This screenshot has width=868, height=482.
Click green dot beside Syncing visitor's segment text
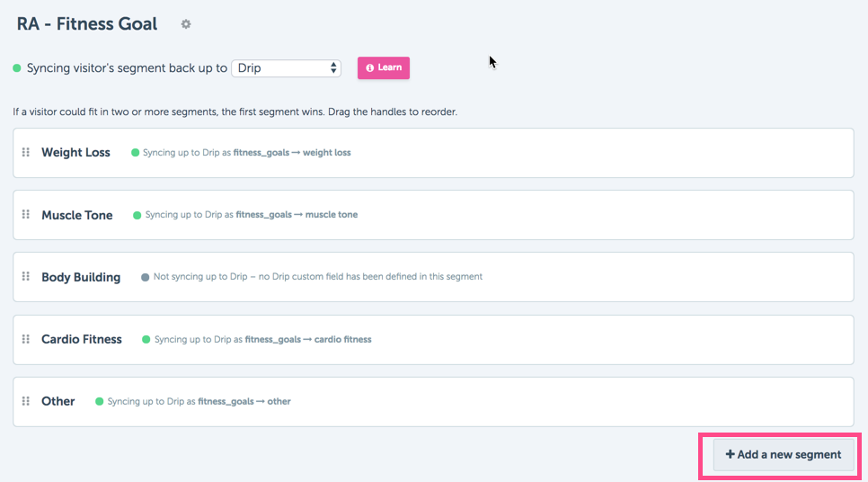[17, 68]
